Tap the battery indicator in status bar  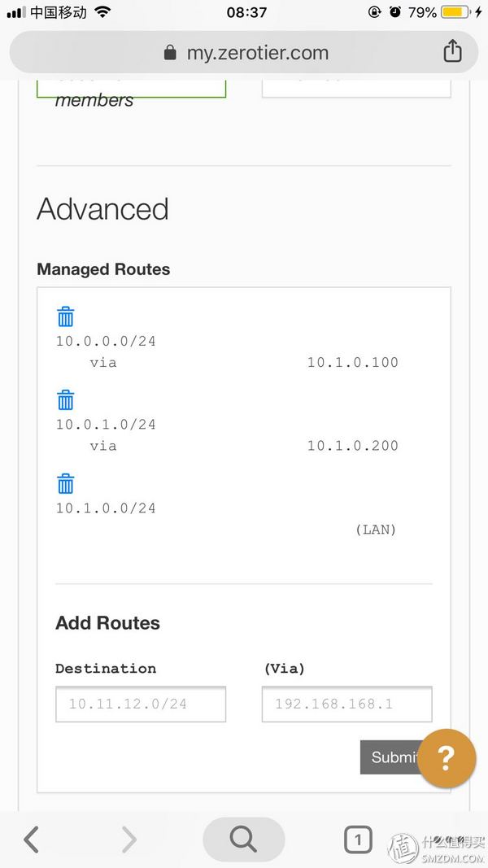455,11
